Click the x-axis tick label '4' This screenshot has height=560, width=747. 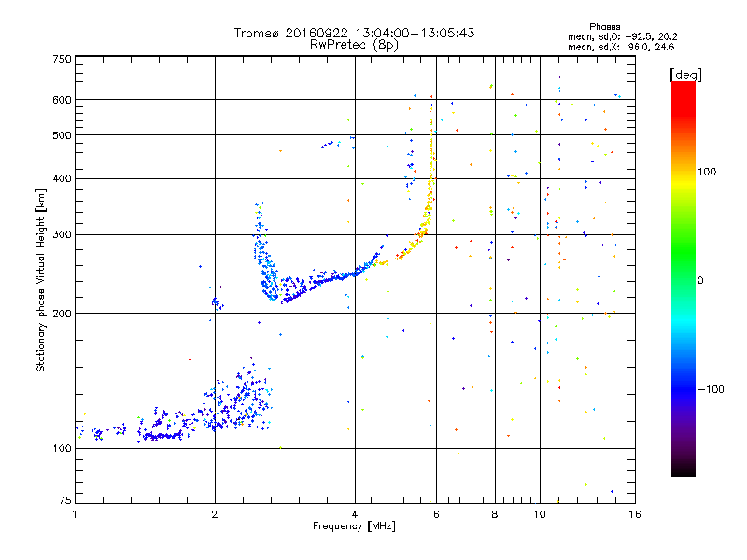[355, 514]
